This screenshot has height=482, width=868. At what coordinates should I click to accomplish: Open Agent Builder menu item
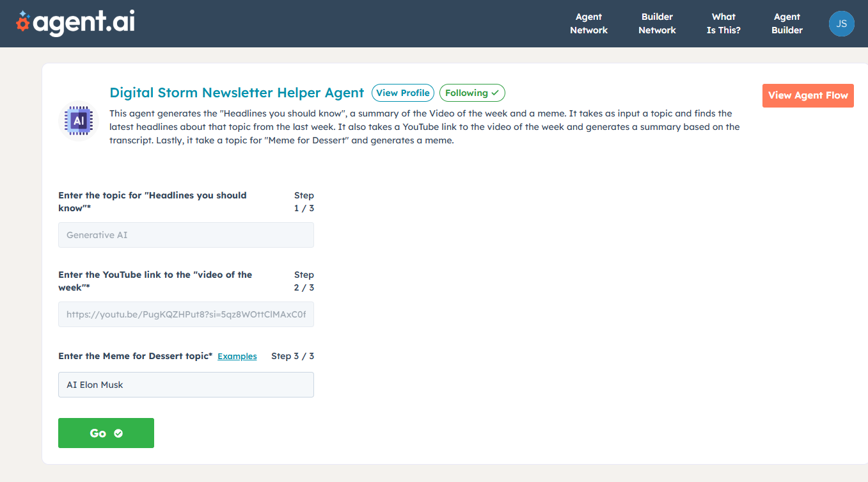787,24
